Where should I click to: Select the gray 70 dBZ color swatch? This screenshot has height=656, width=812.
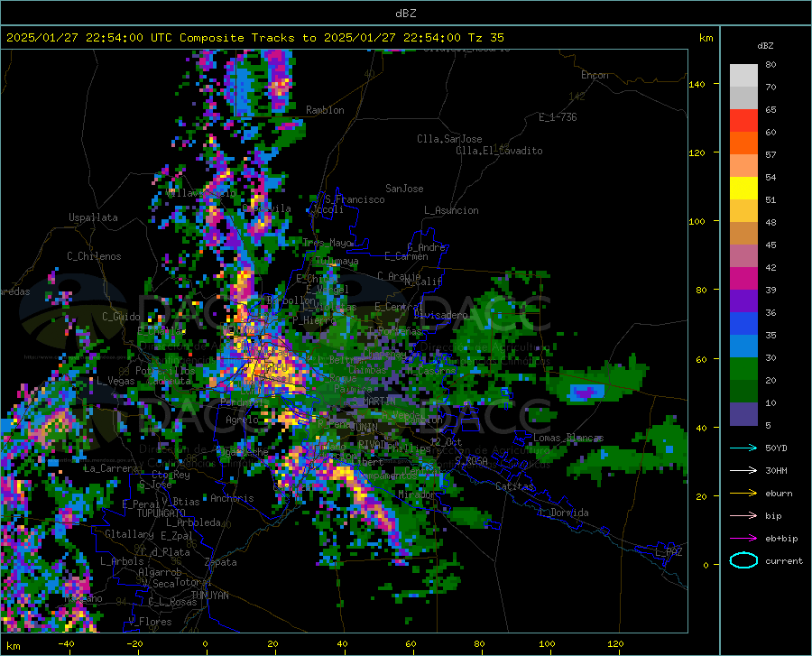(x=743, y=97)
